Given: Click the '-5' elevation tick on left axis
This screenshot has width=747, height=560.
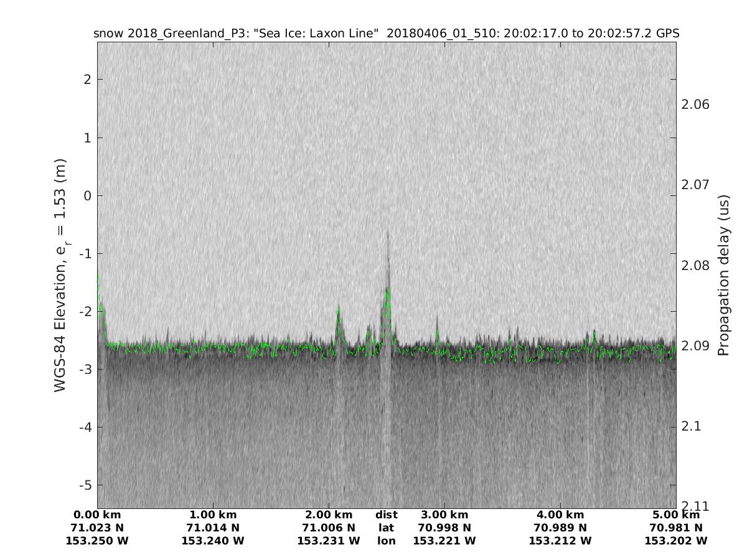Looking at the screenshot, I should (x=85, y=485).
